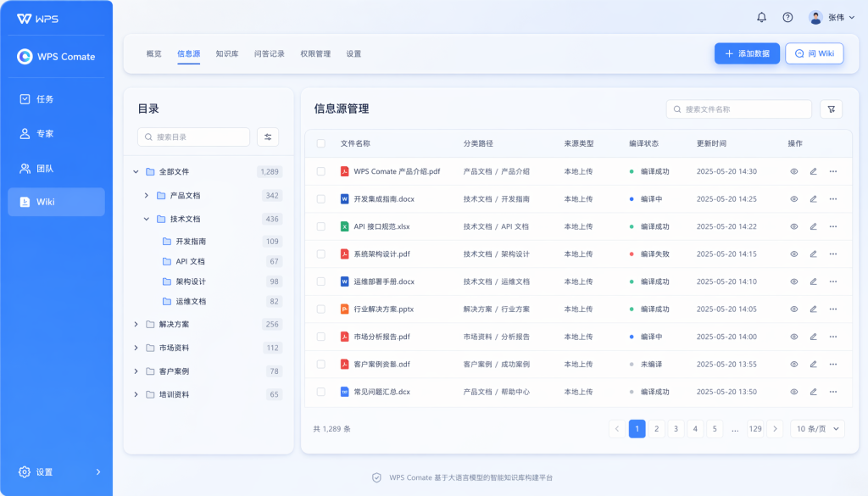Open the 权限管理 tab
This screenshot has height=496, width=868.
[x=315, y=53]
